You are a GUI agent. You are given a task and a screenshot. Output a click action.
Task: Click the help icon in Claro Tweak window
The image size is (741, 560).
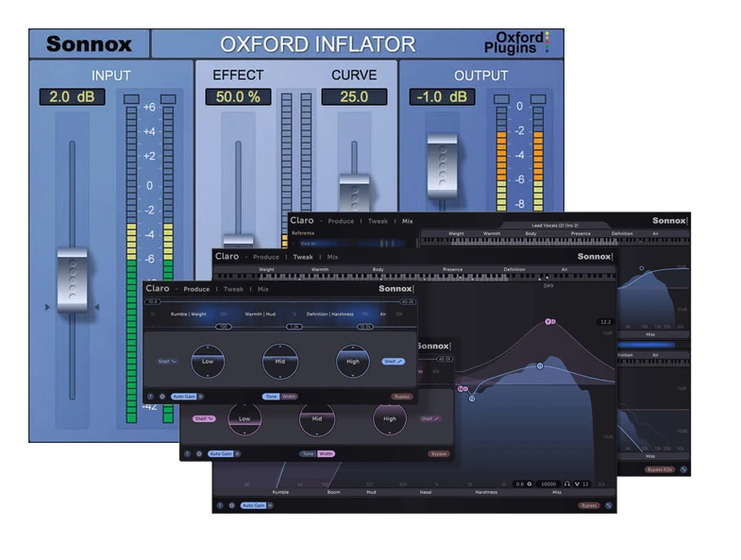point(220,505)
